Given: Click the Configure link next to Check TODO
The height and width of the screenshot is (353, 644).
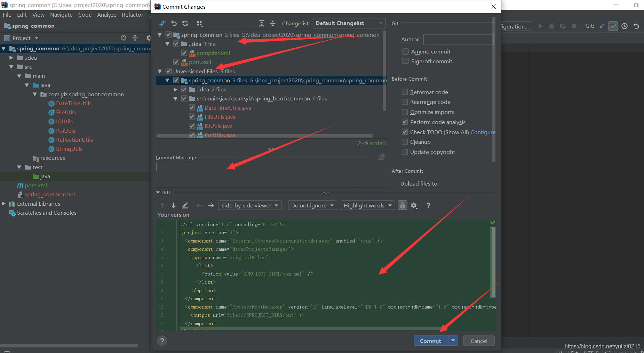Looking at the screenshot, I should (483, 132).
